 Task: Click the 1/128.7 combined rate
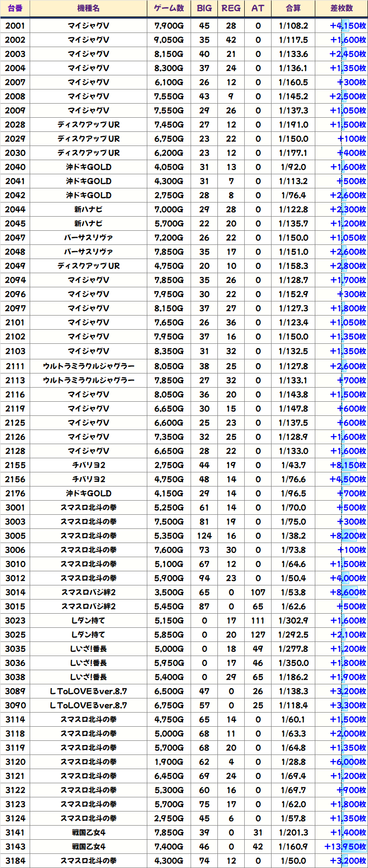point(293,280)
